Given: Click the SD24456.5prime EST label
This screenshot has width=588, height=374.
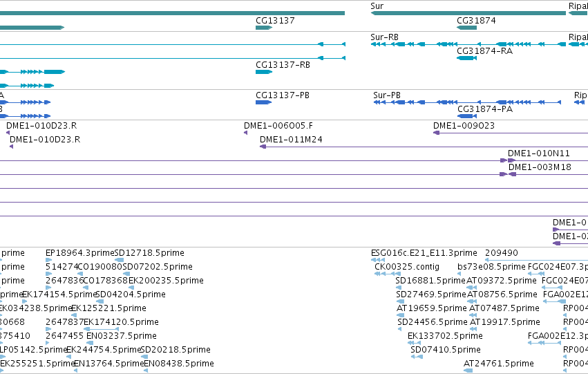Looking at the screenshot, I should pos(433,322).
